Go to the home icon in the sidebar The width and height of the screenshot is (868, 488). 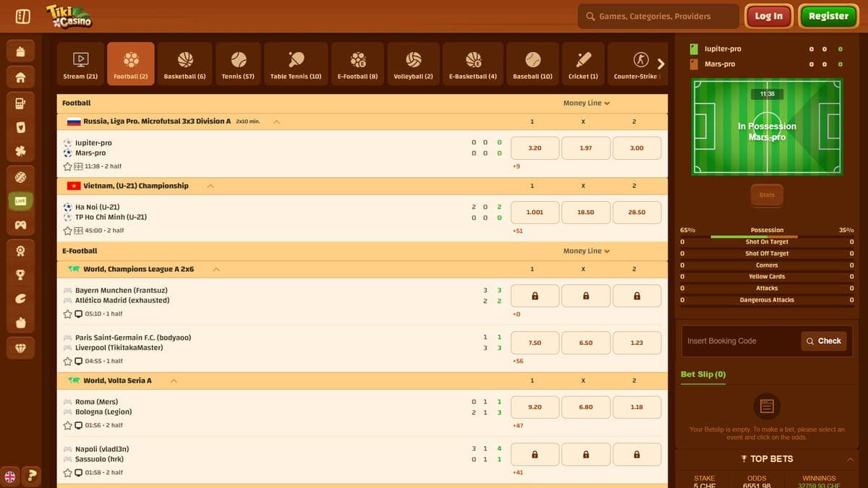[x=20, y=77]
